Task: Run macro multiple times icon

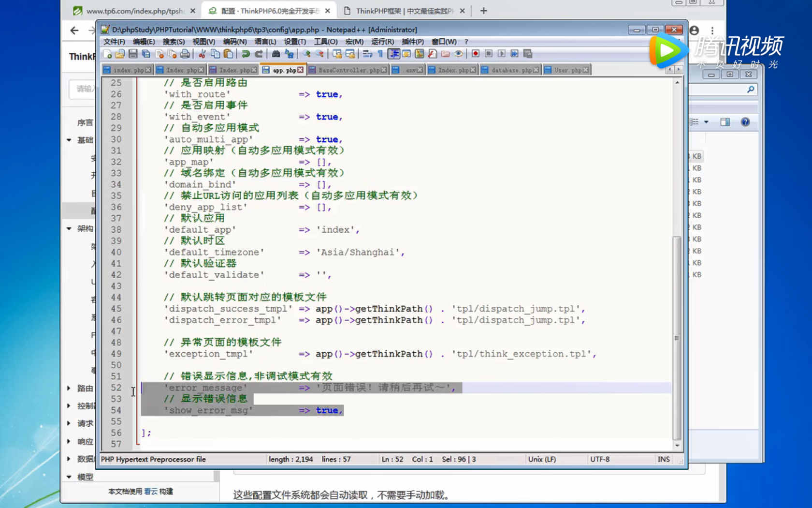Action: 514,54
